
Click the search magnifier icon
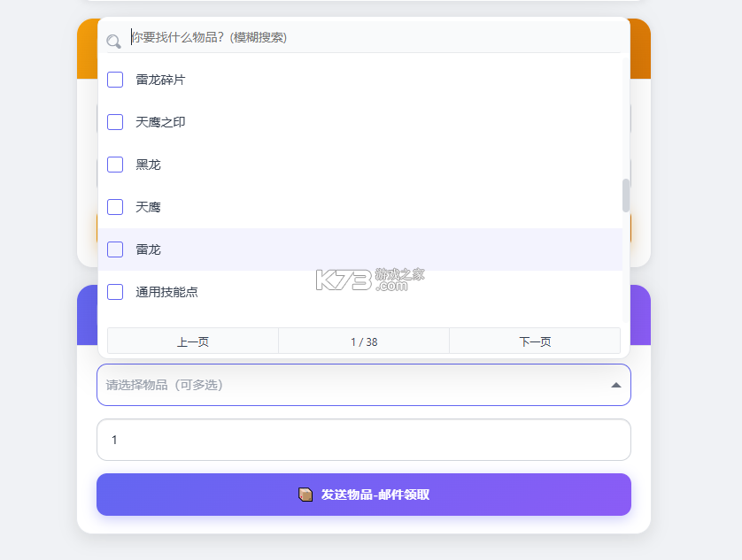(113, 42)
